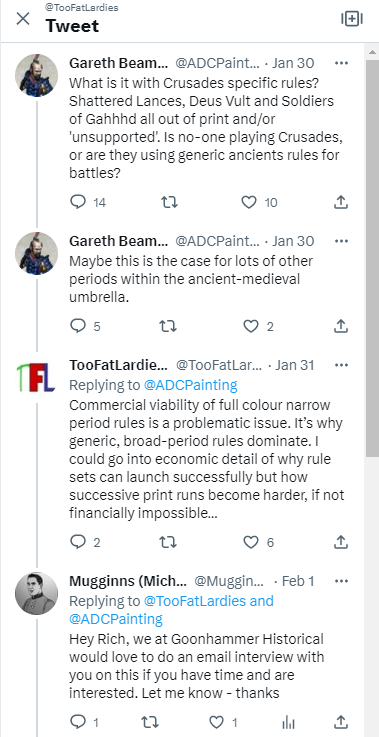This screenshot has width=379, height=737.
Task: Open the TFL logo profile picture
Action: [36, 378]
